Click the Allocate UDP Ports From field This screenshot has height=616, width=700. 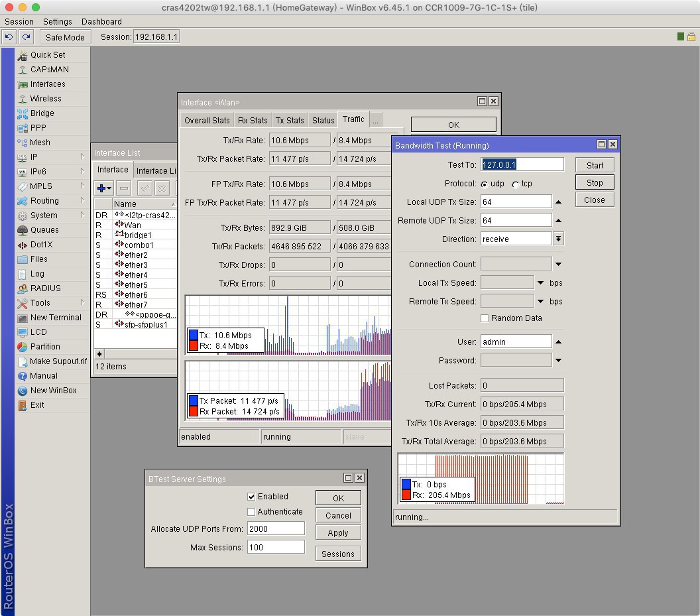pos(276,529)
